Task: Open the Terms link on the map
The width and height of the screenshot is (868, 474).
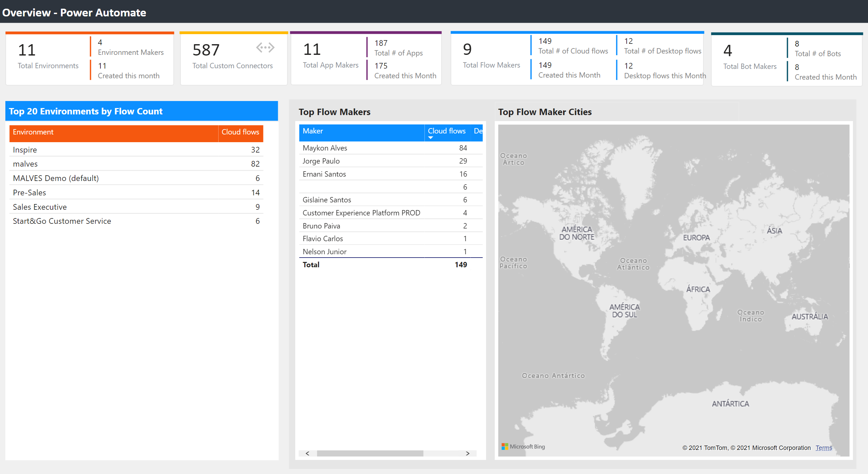Action: click(823, 448)
